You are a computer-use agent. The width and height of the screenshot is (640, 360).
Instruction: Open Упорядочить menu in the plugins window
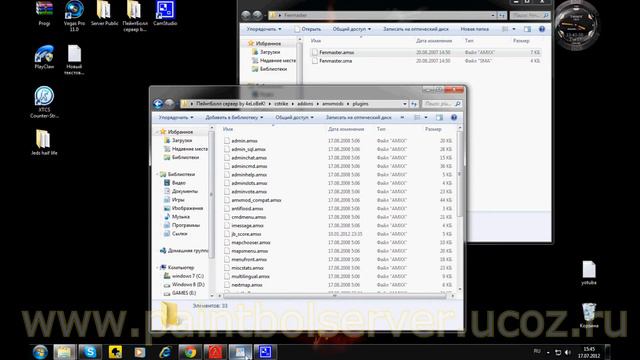tap(176, 118)
